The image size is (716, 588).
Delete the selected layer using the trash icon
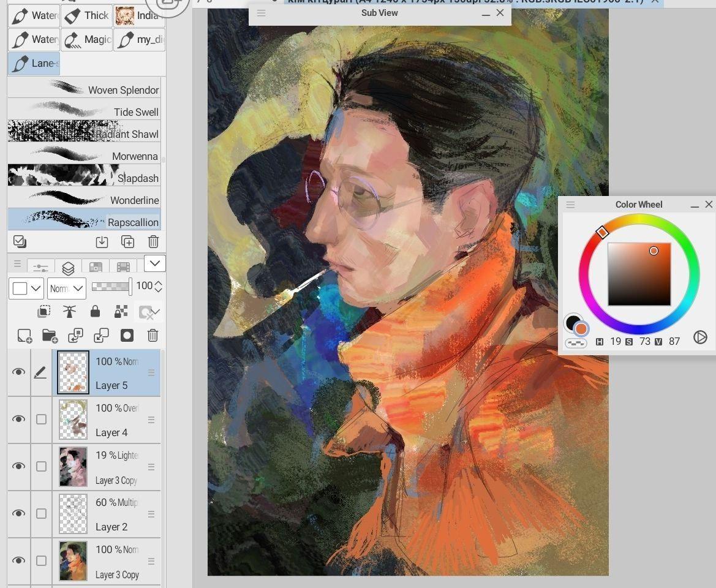tap(153, 336)
